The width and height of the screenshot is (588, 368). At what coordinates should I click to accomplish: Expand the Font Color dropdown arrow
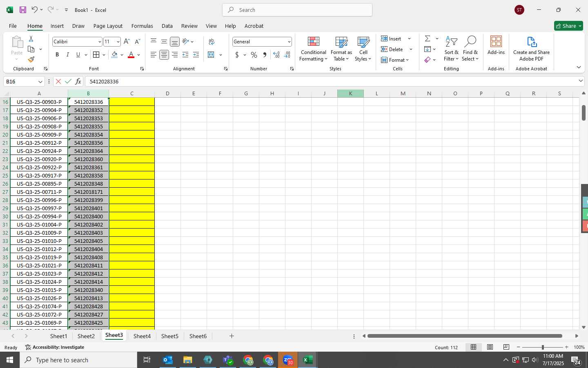pyautogui.click(x=139, y=55)
